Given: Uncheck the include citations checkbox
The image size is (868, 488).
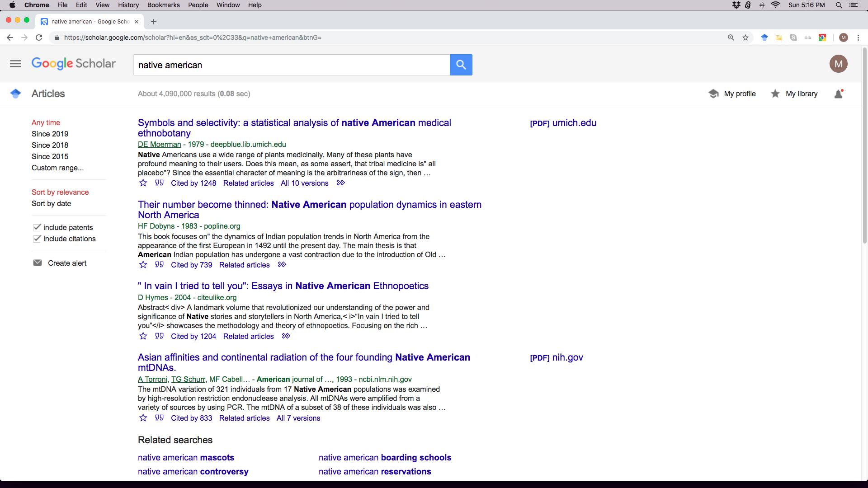Looking at the screenshot, I should (x=37, y=239).
